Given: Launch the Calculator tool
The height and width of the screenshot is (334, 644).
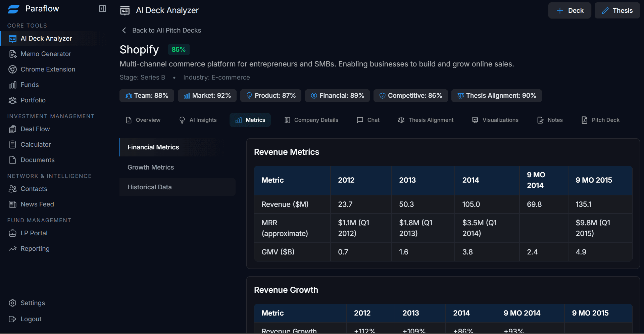Looking at the screenshot, I should pyautogui.click(x=36, y=144).
